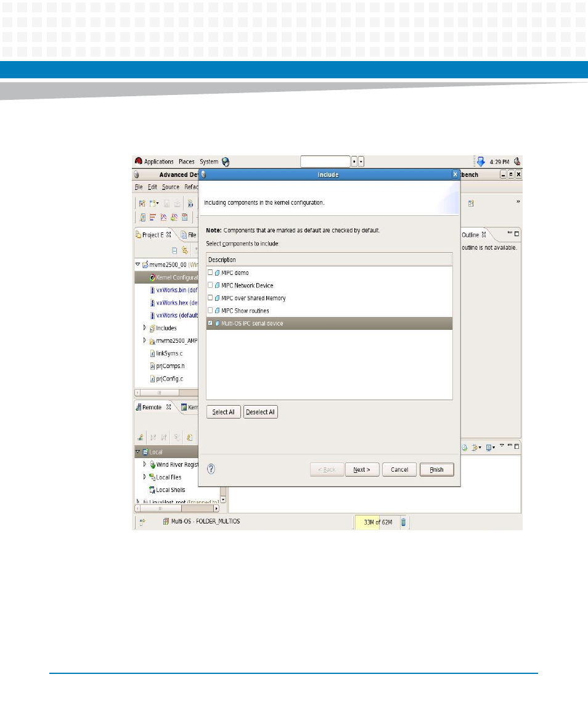
Task: Open the Edit menu in Workbench
Action: coord(153,187)
